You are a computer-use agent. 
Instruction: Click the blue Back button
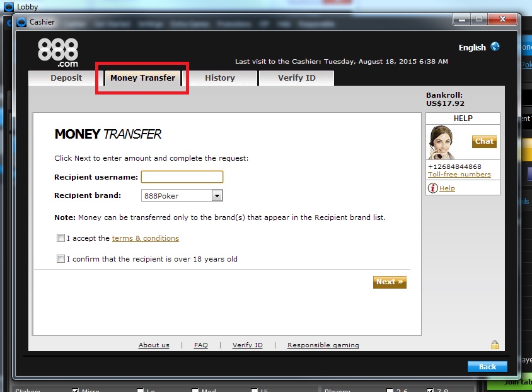pos(487,367)
